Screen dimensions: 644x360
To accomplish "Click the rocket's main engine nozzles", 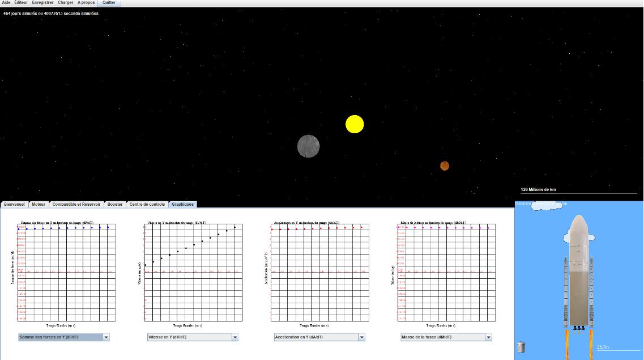I will click(x=578, y=328).
